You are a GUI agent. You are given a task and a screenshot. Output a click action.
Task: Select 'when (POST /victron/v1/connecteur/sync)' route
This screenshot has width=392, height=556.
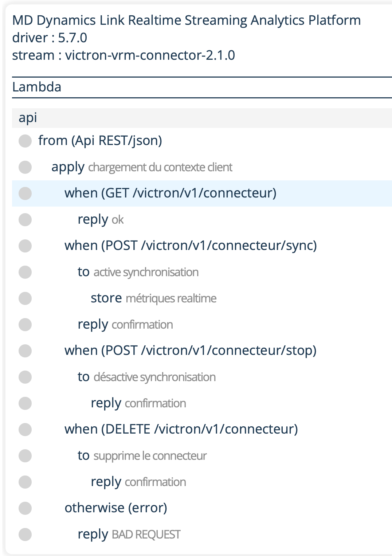(191, 246)
